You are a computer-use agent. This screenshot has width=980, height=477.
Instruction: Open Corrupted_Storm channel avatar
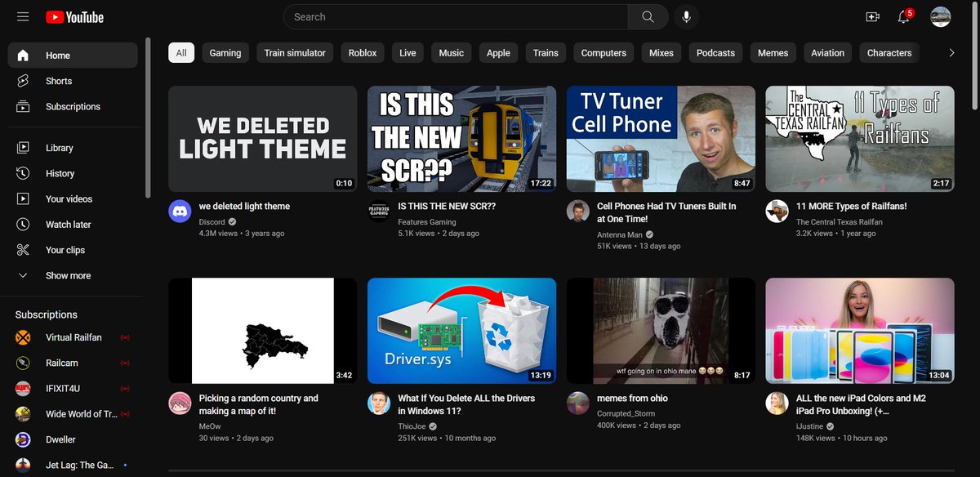578,403
